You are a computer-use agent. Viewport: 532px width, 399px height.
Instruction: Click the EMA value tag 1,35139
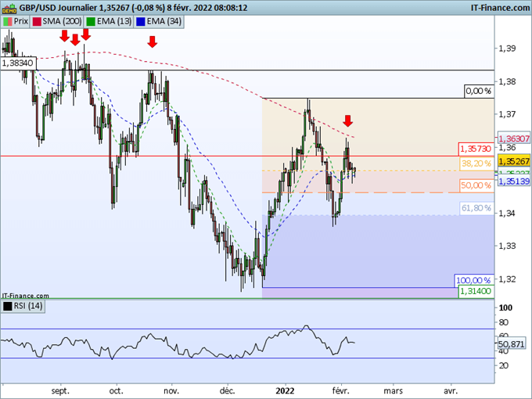tap(514, 182)
